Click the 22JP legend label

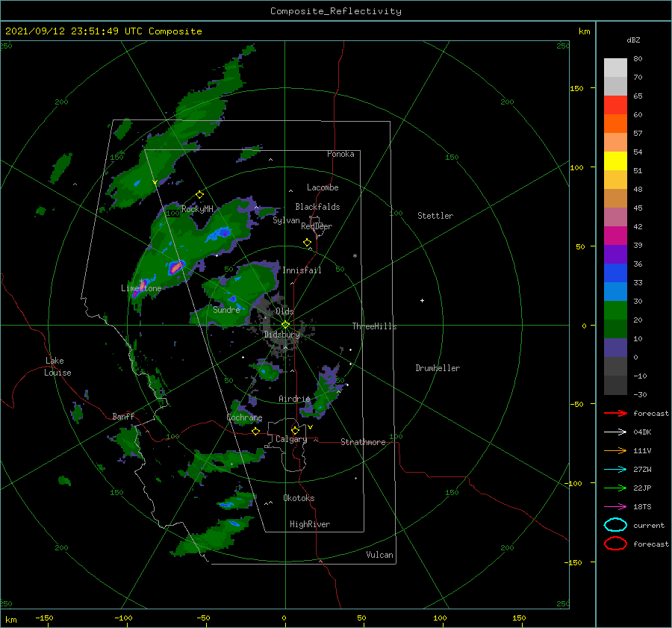642,488
